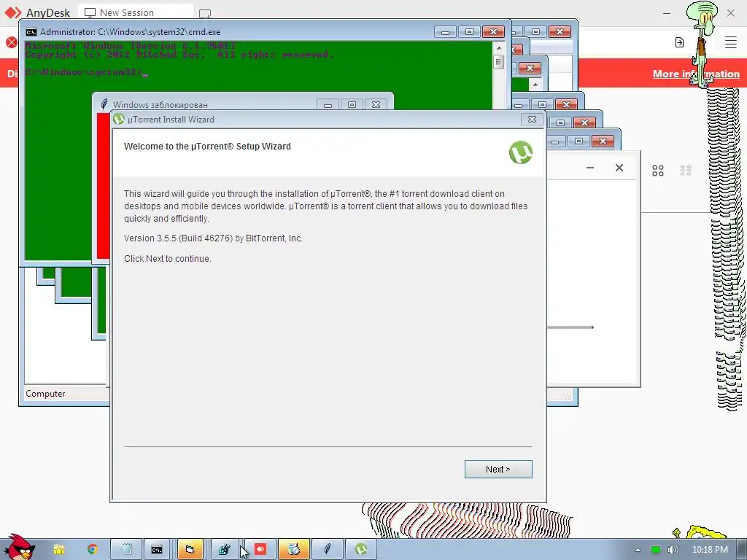Click the cmd.exe title bar icon
The width and height of the screenshot is (747, 560).
31,32
